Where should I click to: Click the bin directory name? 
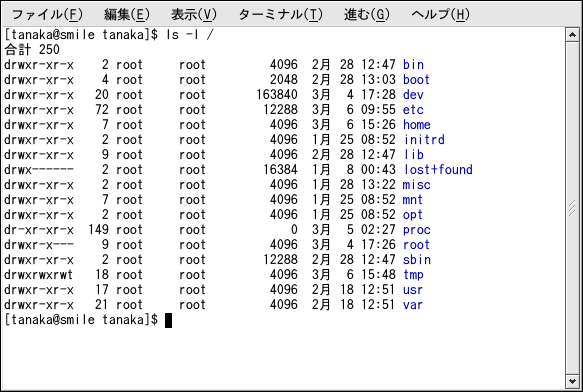413,65
